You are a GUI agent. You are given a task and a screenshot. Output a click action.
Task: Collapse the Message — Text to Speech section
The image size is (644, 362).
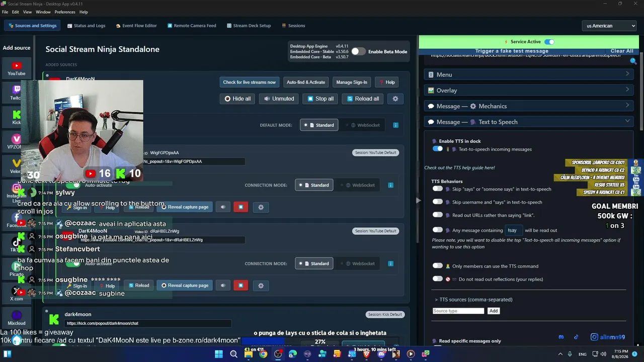pos(528,122)
